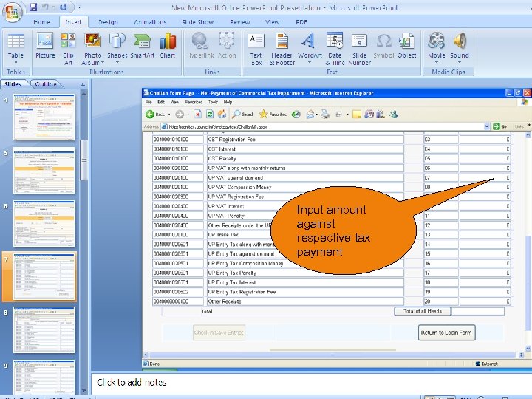Switch to the Review ribbon tab
This screenshot has width=532, height=399.
point(240,22)
